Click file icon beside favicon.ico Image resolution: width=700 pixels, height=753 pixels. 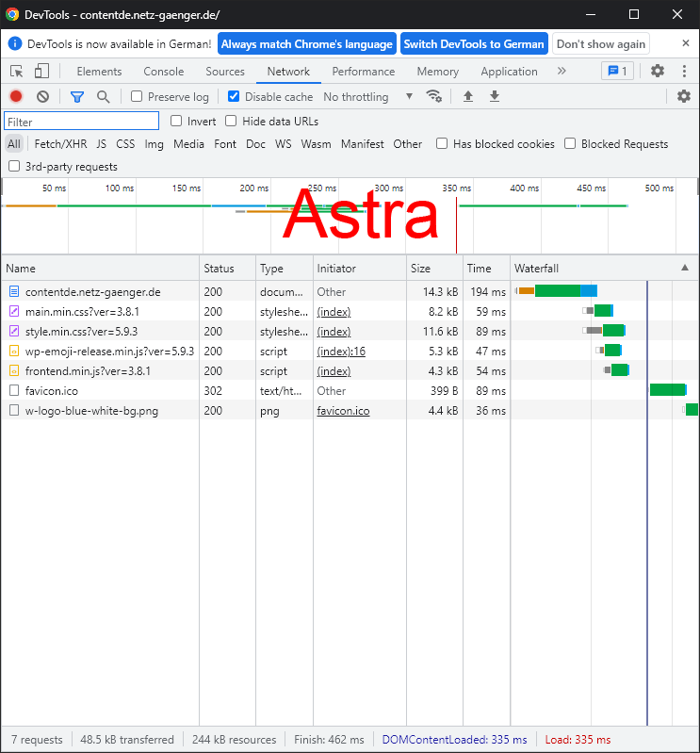[x=14, y=390]
